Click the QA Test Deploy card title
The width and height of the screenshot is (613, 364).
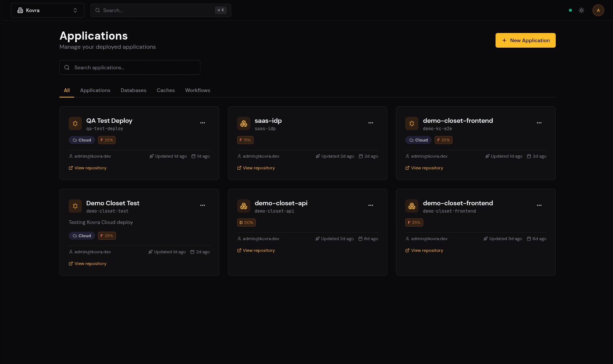(x=109, y=121)
